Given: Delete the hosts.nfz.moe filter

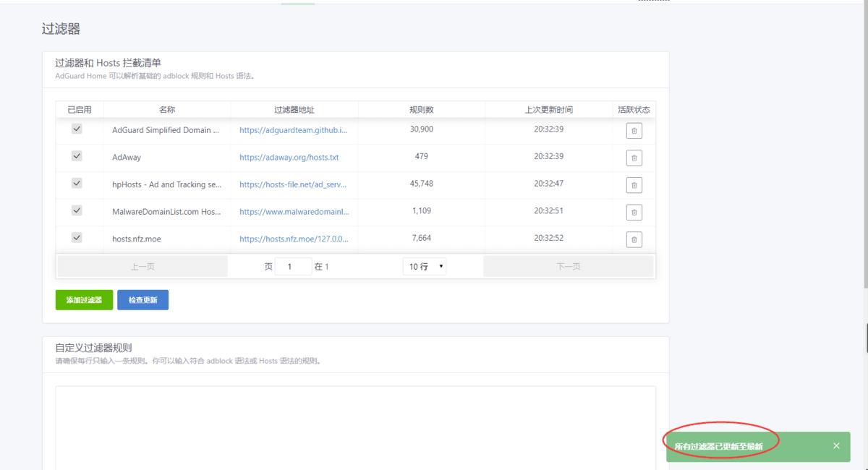Looking at the screenshot, I should 634,239.
